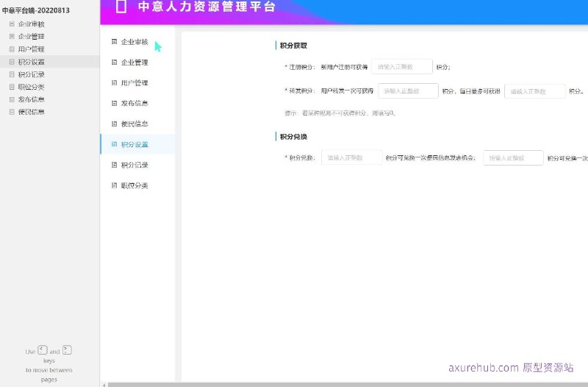Click the horizontal scrollbar at bottom
Viewport: 588px width, 387px height.
tap(348, 385)
